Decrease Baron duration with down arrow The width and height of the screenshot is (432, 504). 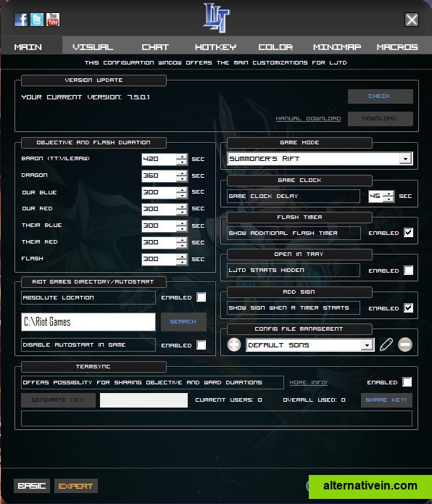click(x=182, y=162)
